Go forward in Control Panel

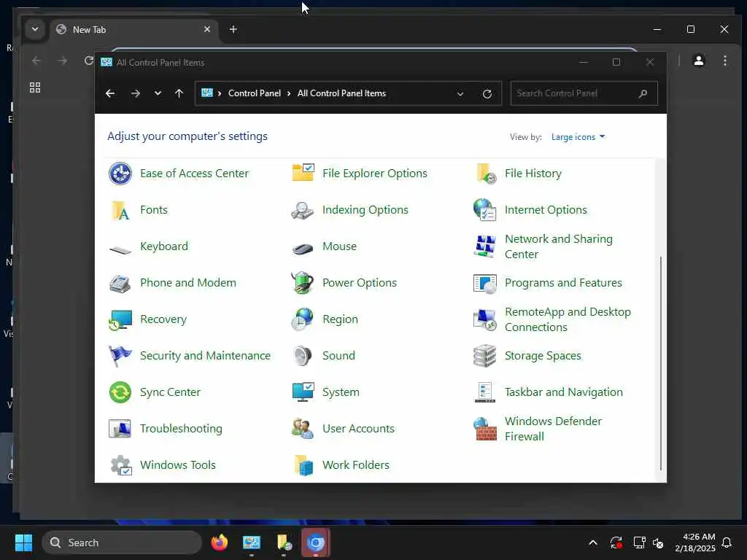pos(136,93)
